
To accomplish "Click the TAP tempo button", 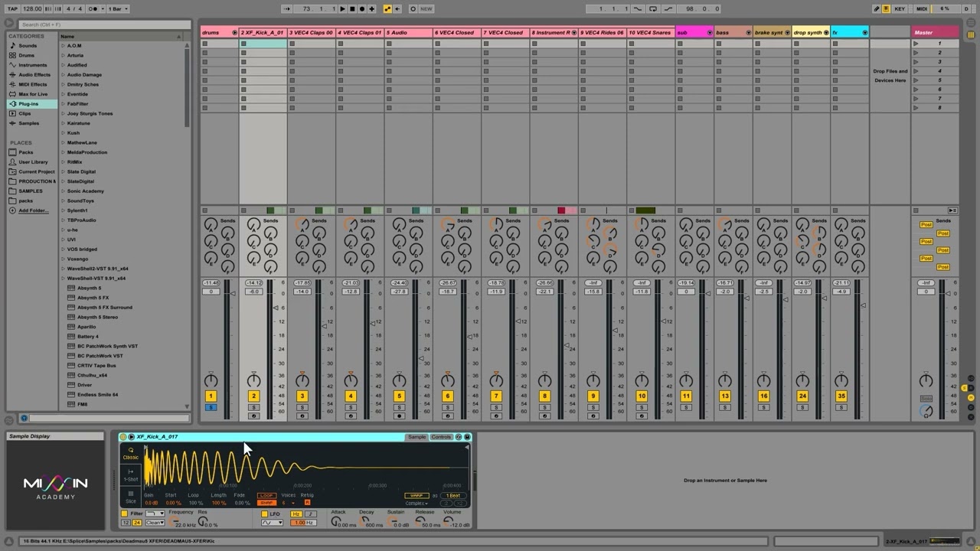I will [12, 8].
